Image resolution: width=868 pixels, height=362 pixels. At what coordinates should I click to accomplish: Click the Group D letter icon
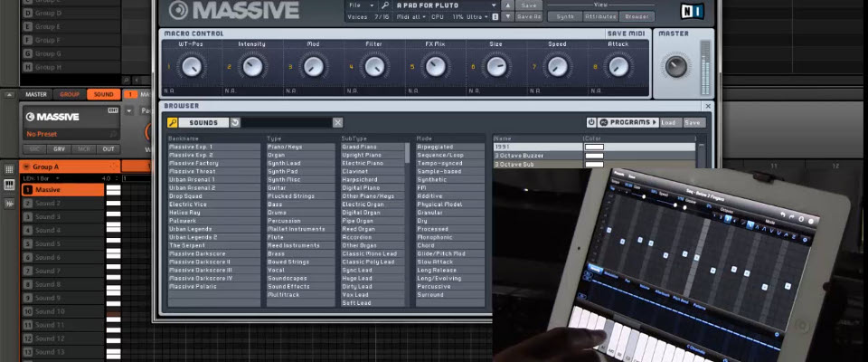point(28,13)
